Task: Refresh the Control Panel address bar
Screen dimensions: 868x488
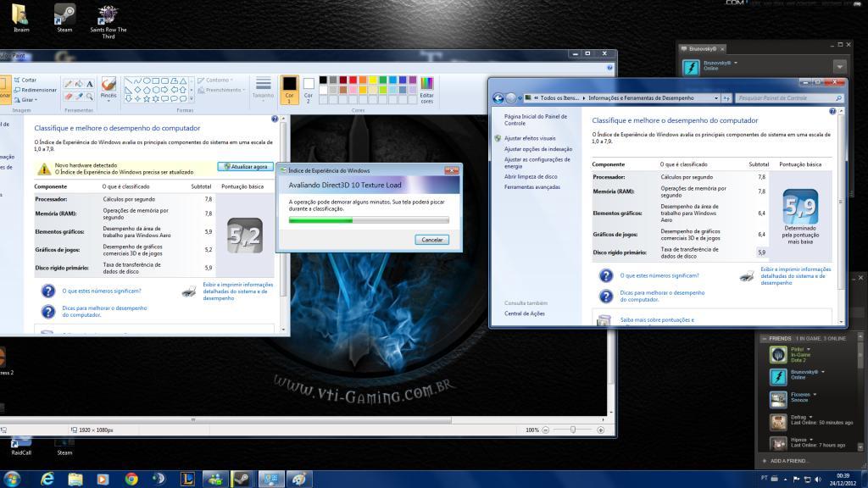Action: pyautogui.click(x=726, y=98)
